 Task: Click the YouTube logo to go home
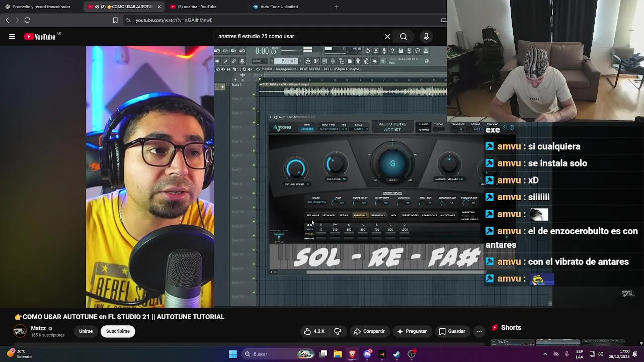40,36
